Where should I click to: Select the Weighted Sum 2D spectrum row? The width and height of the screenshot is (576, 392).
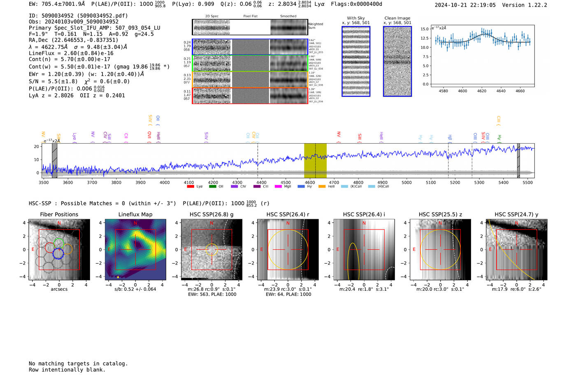pyautogui.click(x=250, y=27)
